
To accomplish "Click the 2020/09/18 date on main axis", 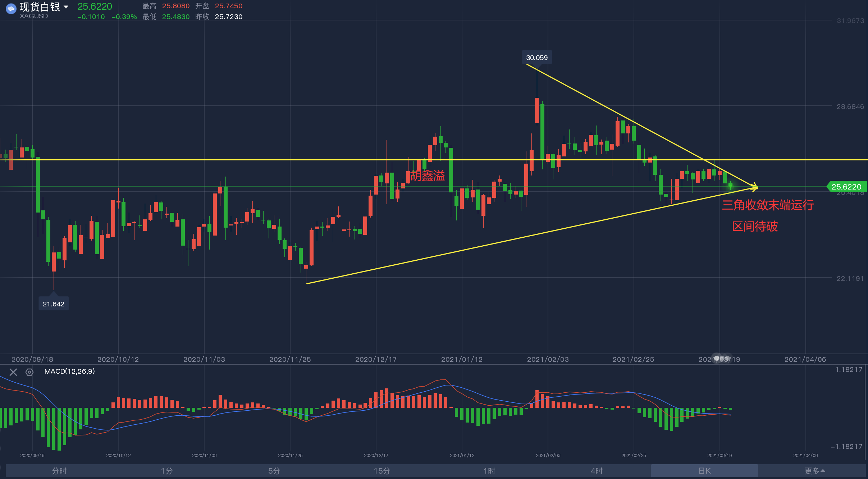I will click(x=32, y=359).
